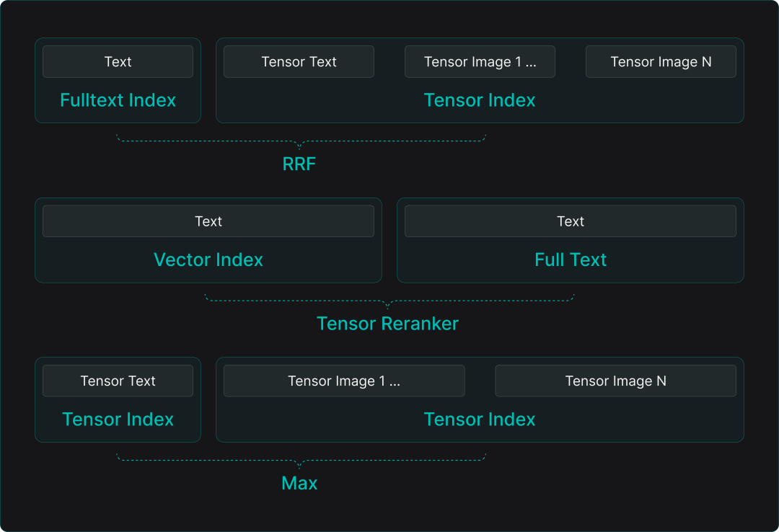Viewport: 779px width, 532px height.
Task: Click Tensor Index label in top row
Action: click(480, 100)
